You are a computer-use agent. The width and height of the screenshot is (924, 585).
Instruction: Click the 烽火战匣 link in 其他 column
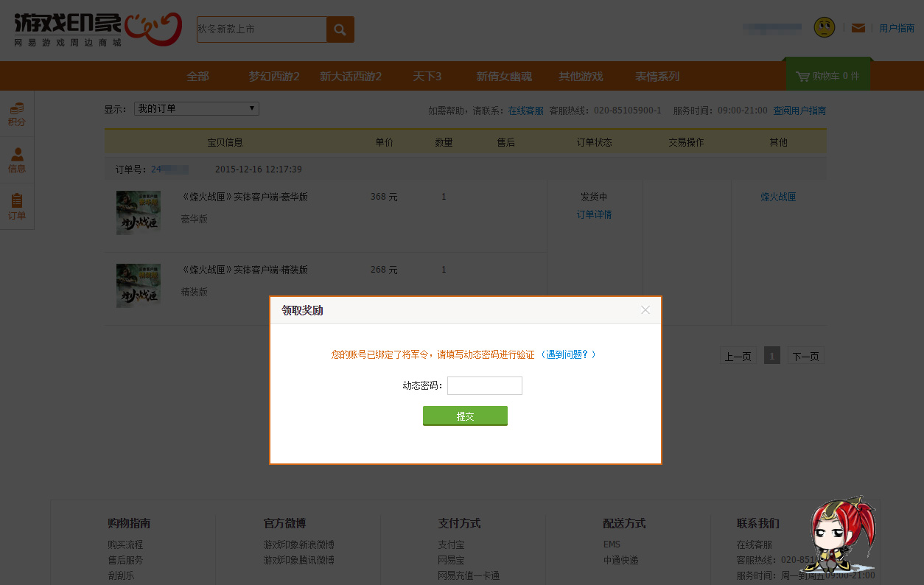point(778,197)
